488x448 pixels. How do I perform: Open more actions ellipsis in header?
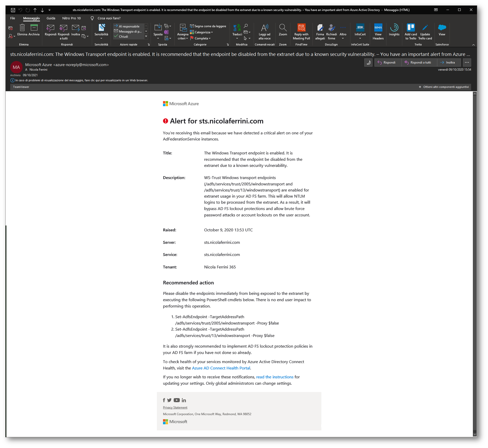pos(467,63)
